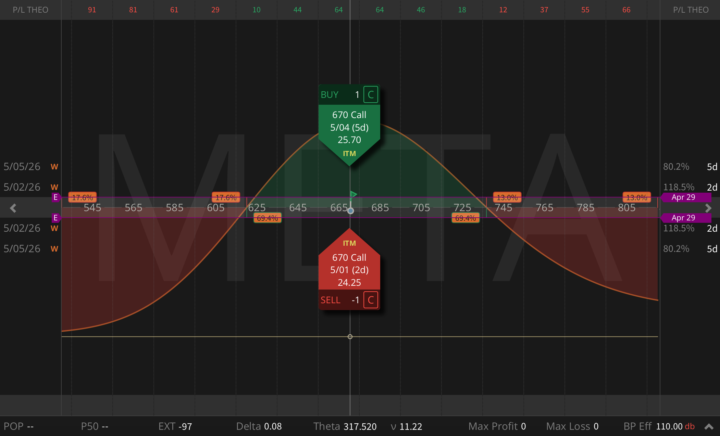Click the 545 price label on the axis
Screen dimensions: 720x436
[x=92, y=208]
